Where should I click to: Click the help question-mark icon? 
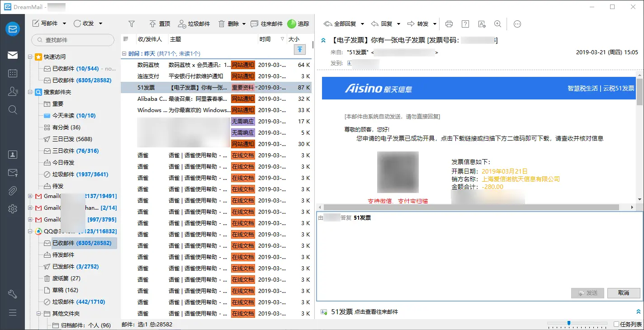coord(465,24)
